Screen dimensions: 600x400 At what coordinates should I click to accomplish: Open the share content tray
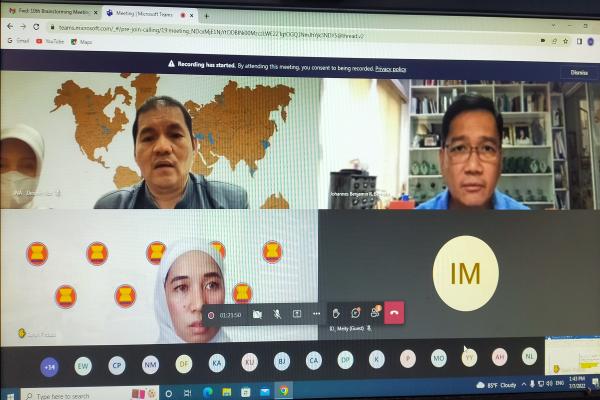click(297, 314)
